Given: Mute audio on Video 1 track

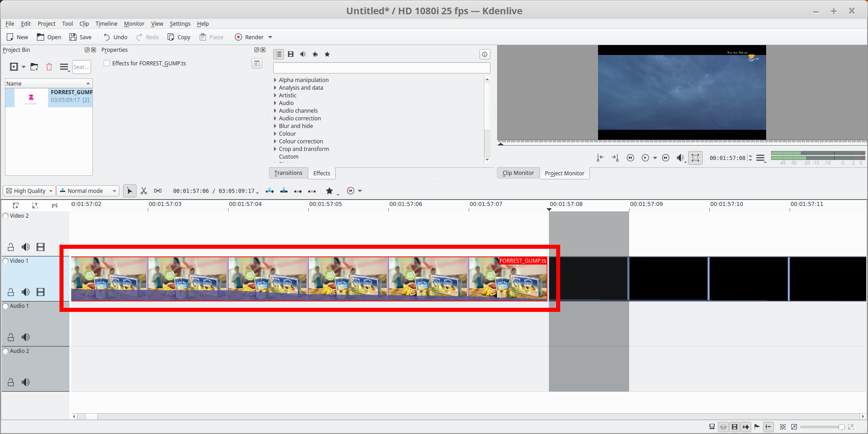Looking at the screenshot, I should (x=26, y=292).
